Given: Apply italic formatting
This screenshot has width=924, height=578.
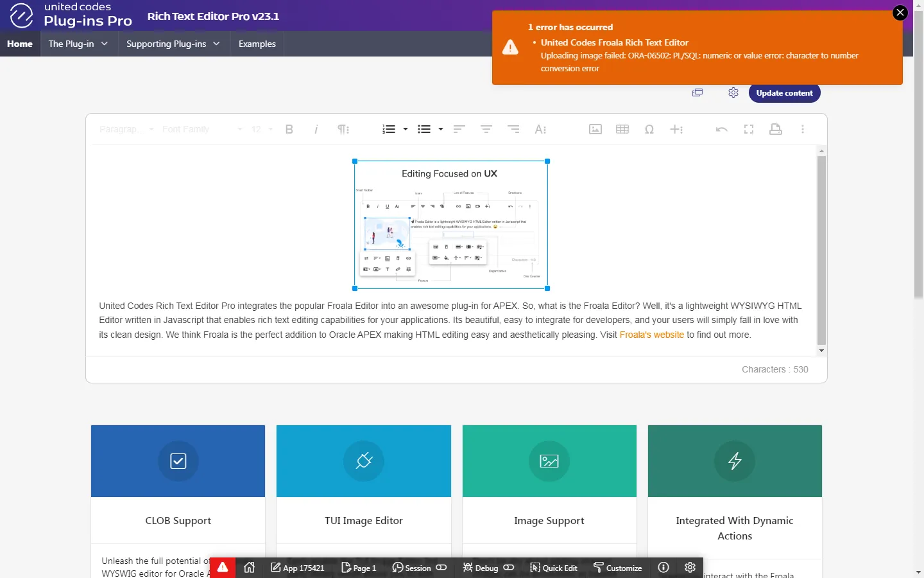Looking at the screenshot, I should (316, 129).
